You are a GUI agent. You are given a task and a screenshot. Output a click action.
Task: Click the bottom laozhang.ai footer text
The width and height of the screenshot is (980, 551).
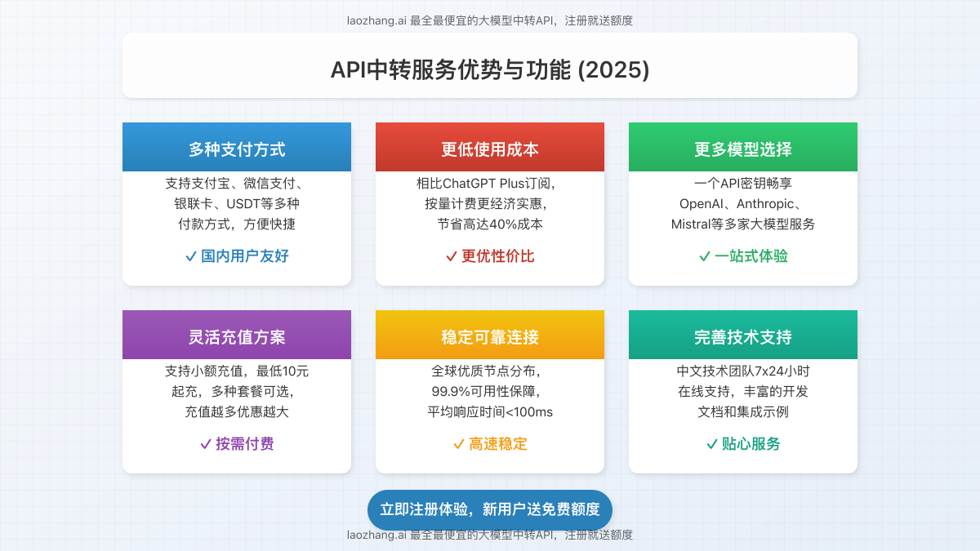(490, 535)
